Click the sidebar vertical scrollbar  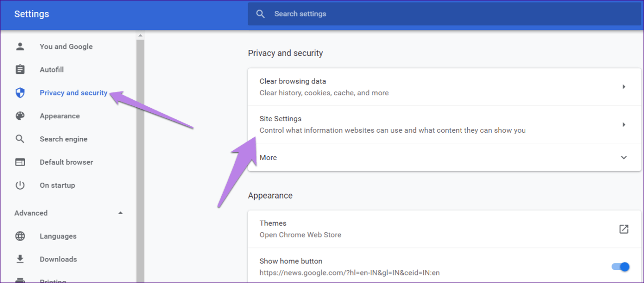[140, 150]
